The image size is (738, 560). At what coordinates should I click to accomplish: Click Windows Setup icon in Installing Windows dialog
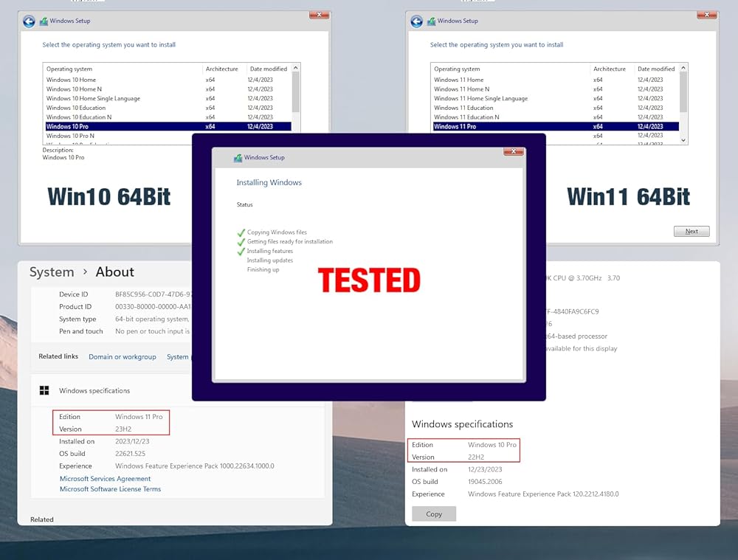click(238, 158)
